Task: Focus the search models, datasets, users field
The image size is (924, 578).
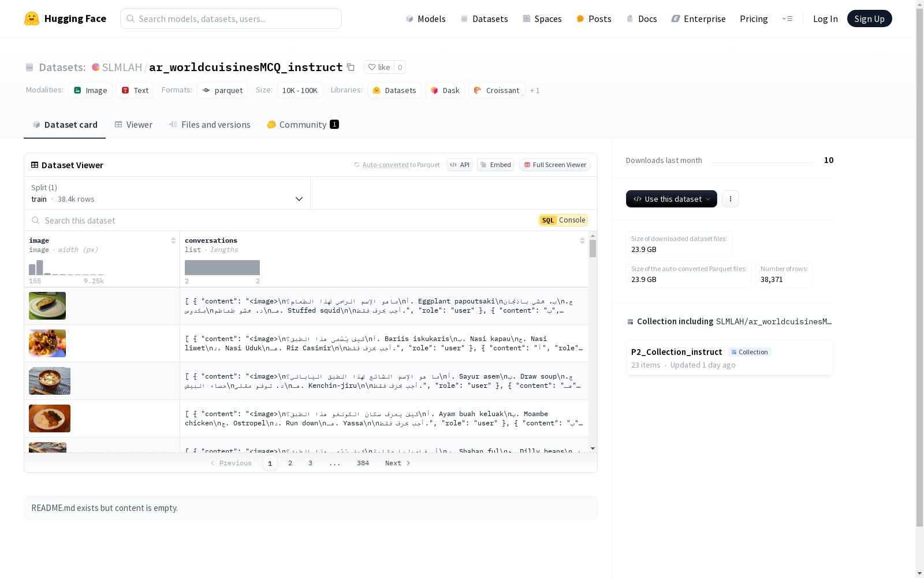Action: click(231, 18)
